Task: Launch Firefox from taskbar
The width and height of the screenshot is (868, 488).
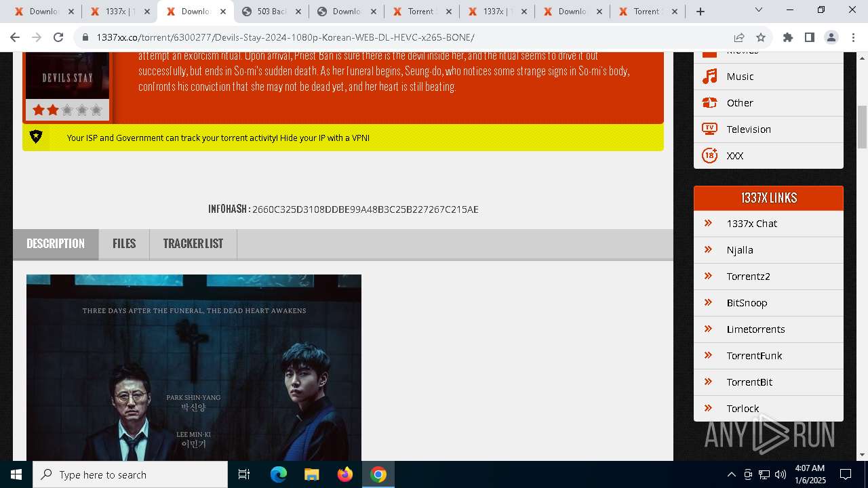Action: 345,474
